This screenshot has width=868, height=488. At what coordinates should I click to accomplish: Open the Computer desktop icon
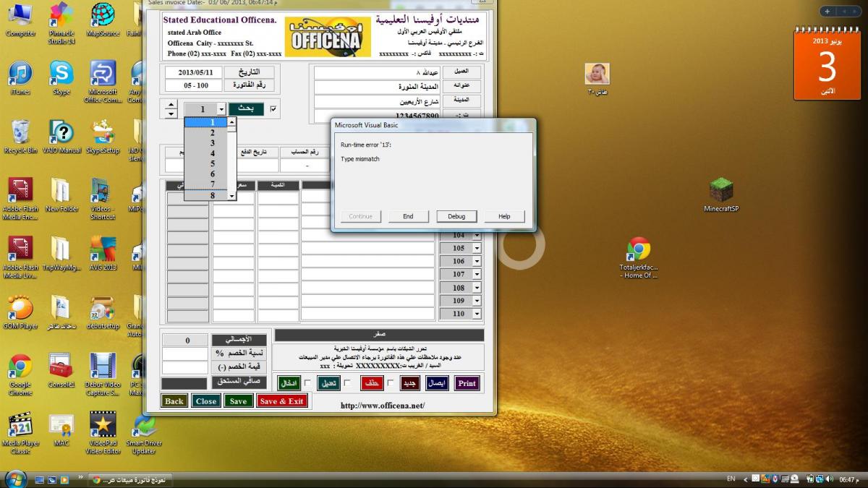[20, 20]
